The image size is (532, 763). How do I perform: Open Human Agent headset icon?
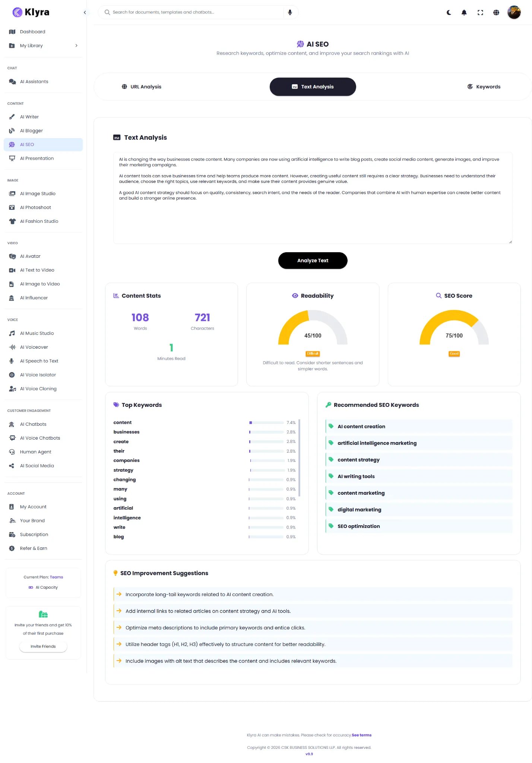click(12, 452)
